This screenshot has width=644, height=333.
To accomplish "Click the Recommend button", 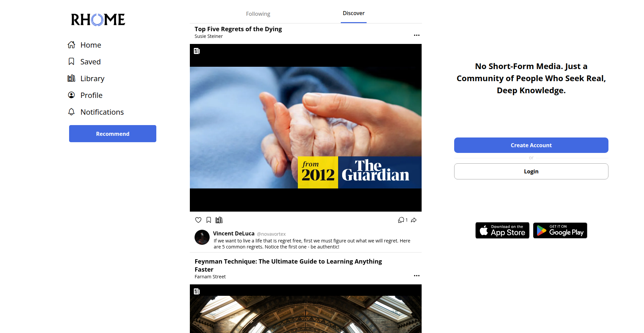I will 113,134.
